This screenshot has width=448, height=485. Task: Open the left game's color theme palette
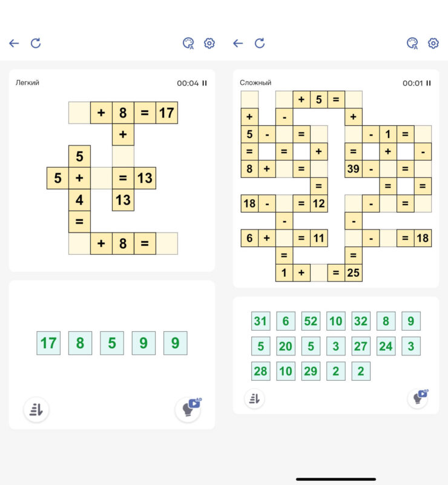click(188, 44)
